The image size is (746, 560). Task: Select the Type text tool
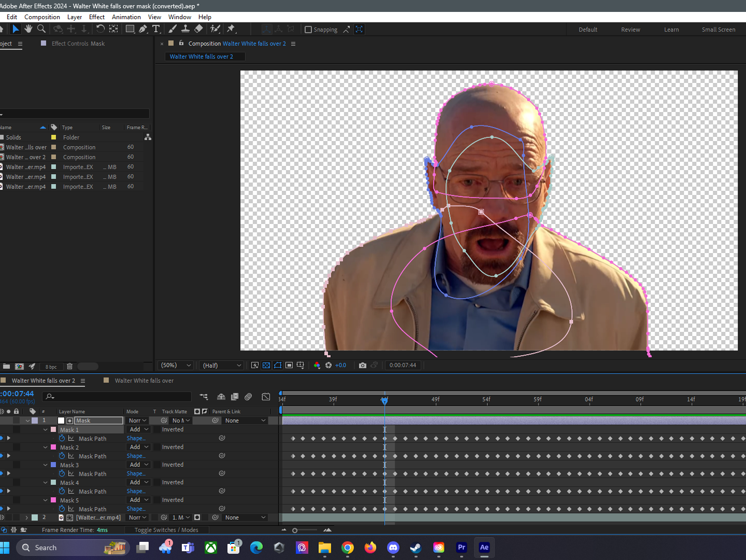(x=156, y=29)
